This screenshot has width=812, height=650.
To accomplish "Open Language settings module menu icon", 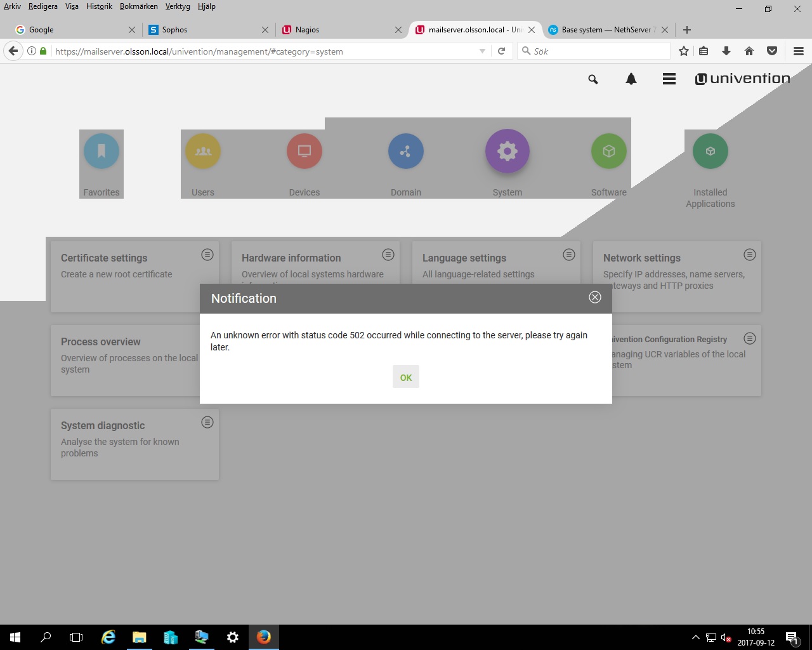I will coord(569,255).
